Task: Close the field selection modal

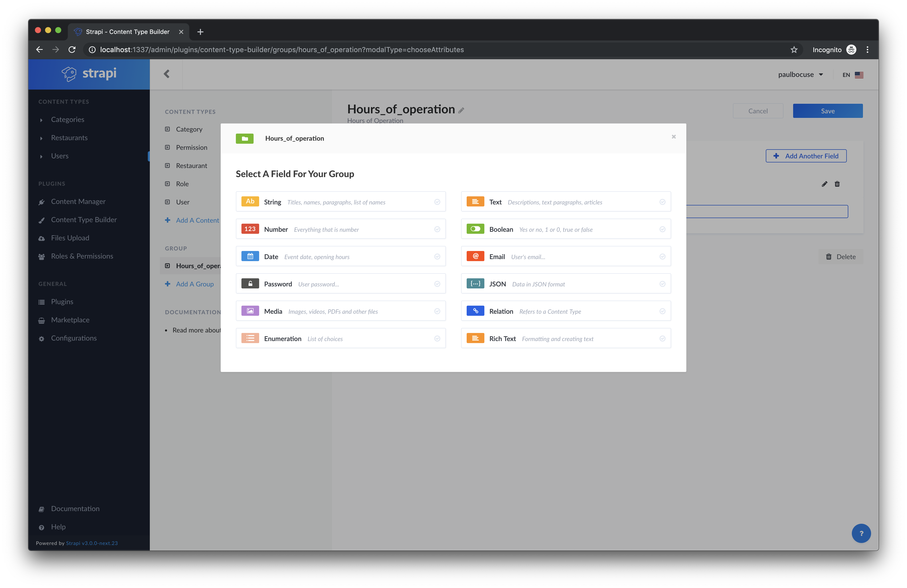Action: [x=673, y=137]
